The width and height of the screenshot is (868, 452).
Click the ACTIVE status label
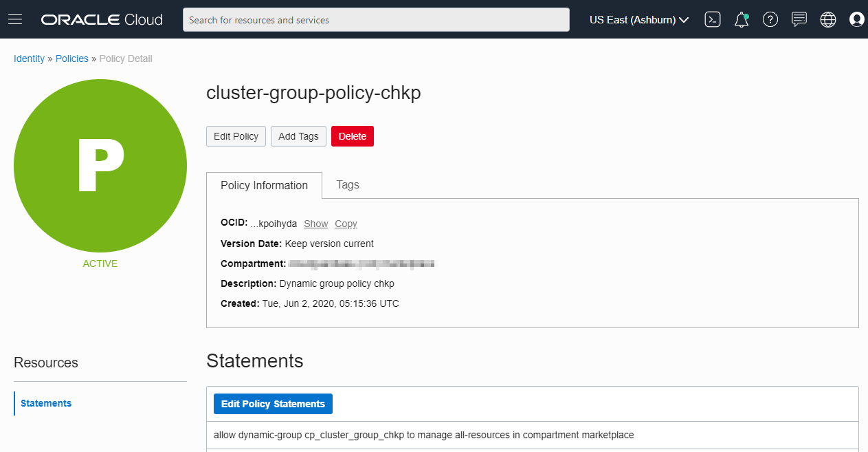point(100,263)
